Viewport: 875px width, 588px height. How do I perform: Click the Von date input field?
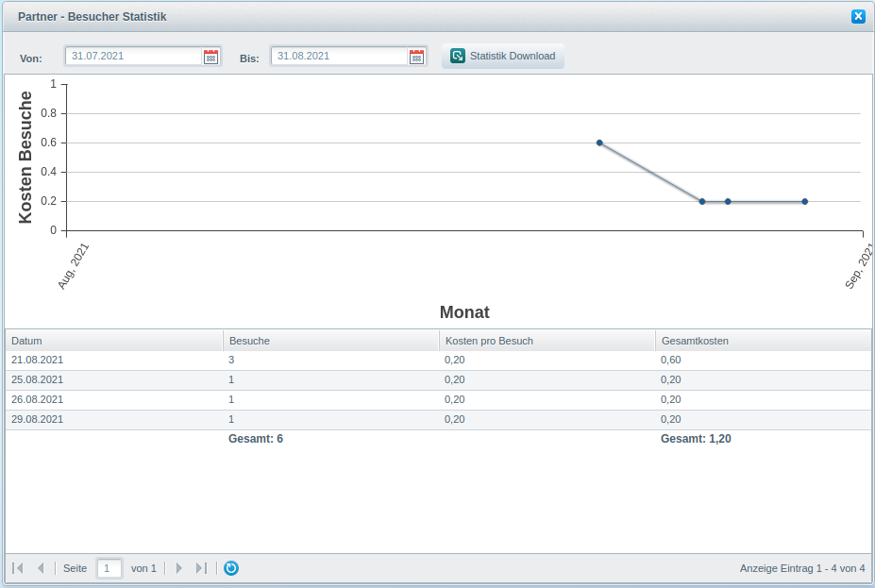pos(133,57)
